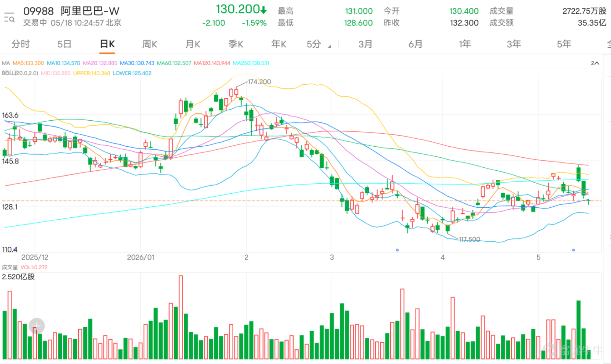Click the VOL1:0.272 volume value
Image resolution: width=611 pixels, height=364 pixels.
pos(34,267)
